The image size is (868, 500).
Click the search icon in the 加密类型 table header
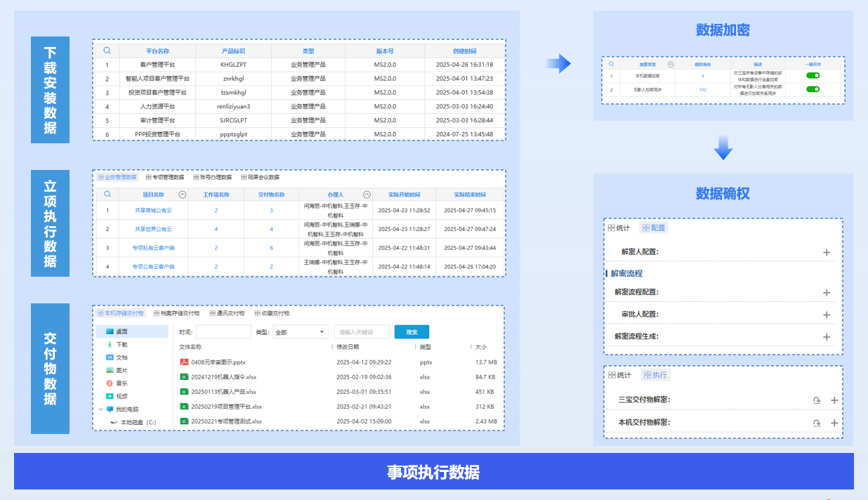point(611,64)
